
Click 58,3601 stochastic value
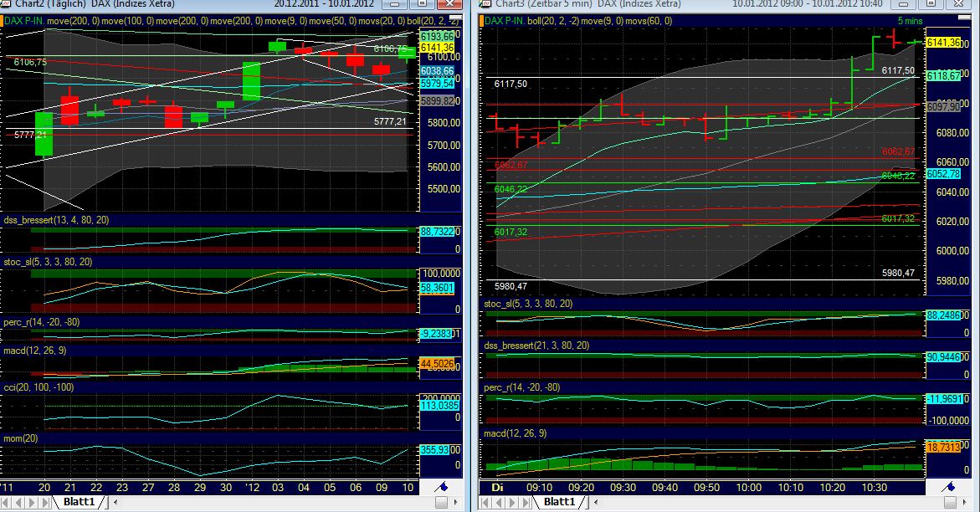tap(437, 288)
